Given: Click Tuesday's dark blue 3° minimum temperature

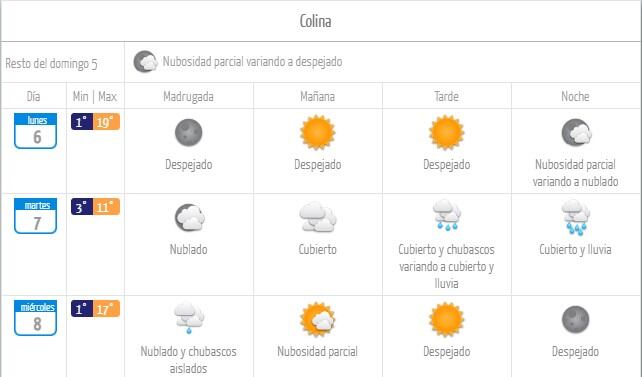Looking at the screenshot, I should coord(82,207).
